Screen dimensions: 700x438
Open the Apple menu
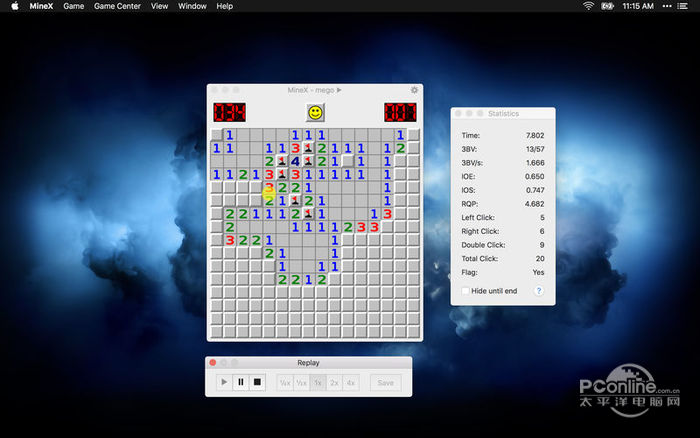(15, 6)
